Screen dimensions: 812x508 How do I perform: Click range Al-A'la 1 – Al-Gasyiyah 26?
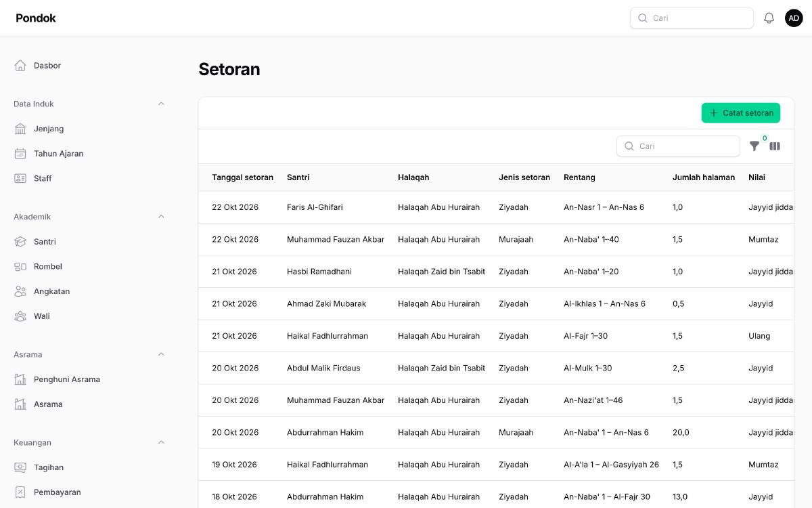(611, 465)
